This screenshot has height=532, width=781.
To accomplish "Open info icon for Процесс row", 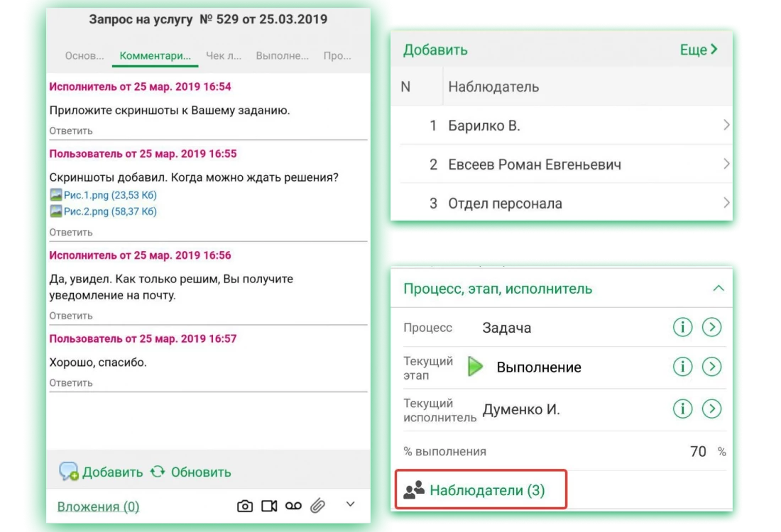I will coord(682,327).
